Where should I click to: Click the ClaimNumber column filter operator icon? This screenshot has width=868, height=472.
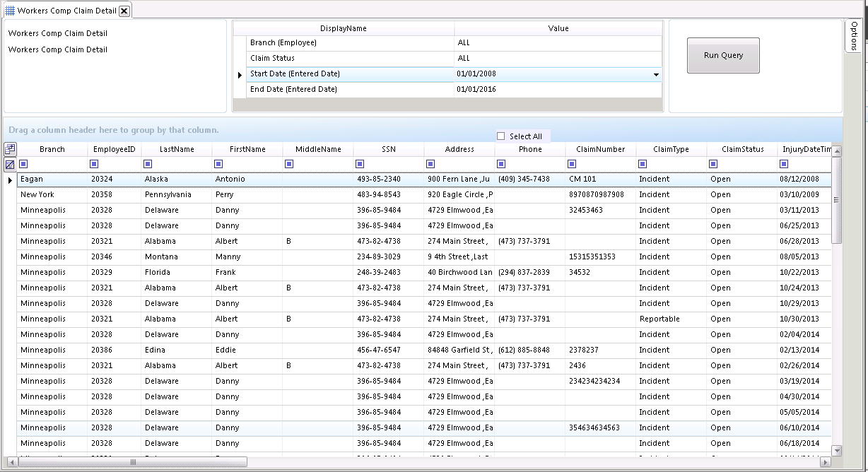tap(573, 164)
